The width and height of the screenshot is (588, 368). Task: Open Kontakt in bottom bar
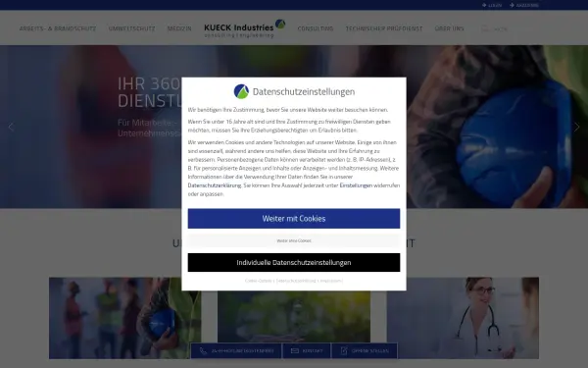[307, 350]
